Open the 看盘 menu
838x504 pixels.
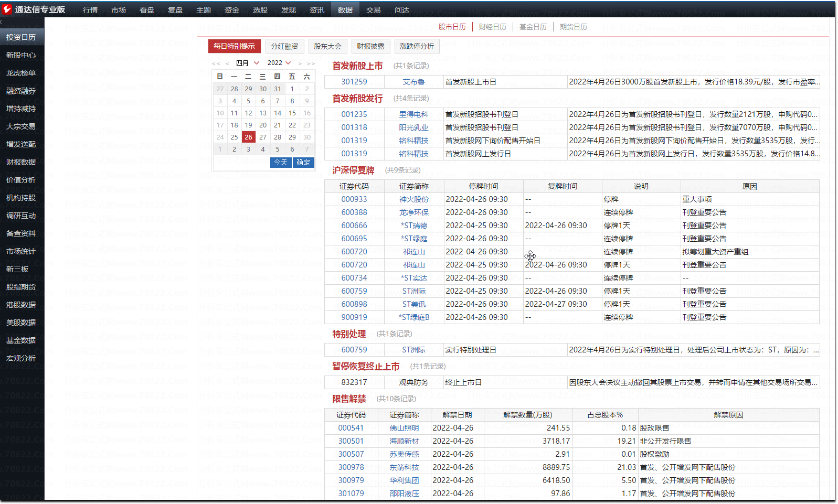click(x=147, y=10)
